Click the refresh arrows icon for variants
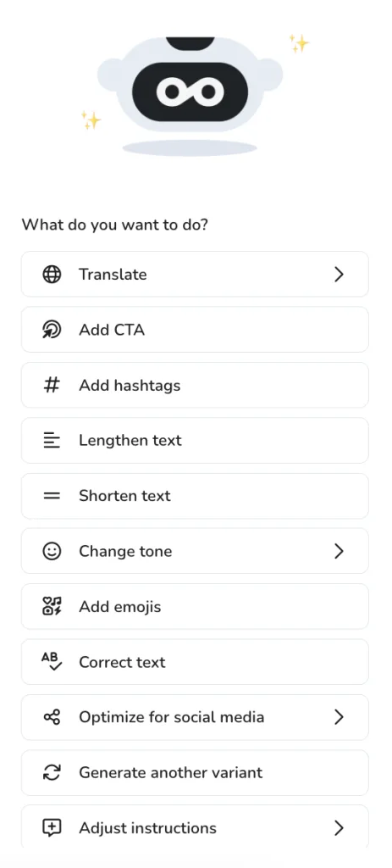 (52, 773)
